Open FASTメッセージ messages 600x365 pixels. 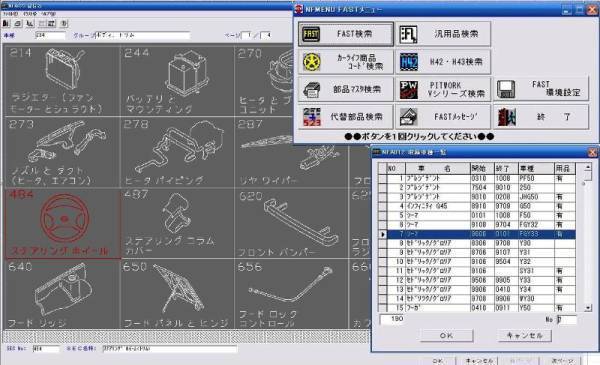point(443,117)
